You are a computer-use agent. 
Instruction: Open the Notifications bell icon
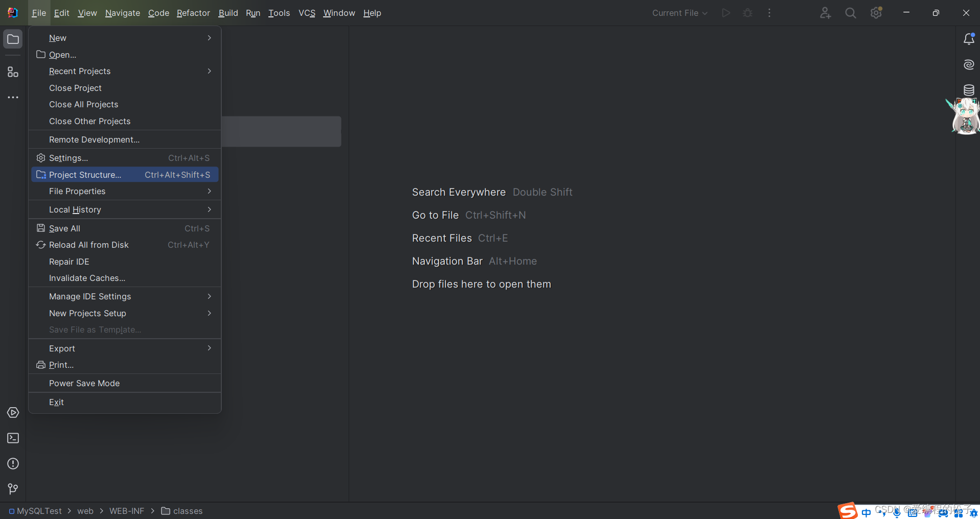click(968, 39)
